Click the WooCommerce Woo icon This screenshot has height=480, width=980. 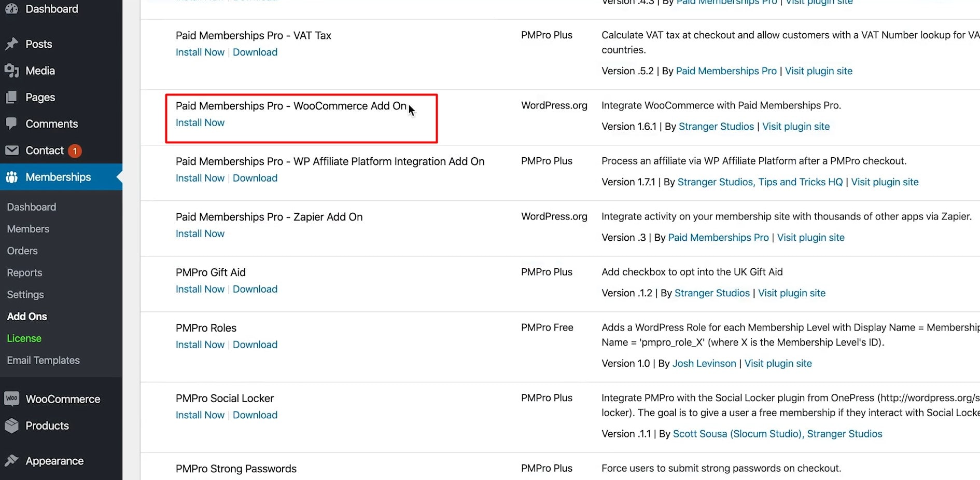pyautogui.click(x=11, y=399)
